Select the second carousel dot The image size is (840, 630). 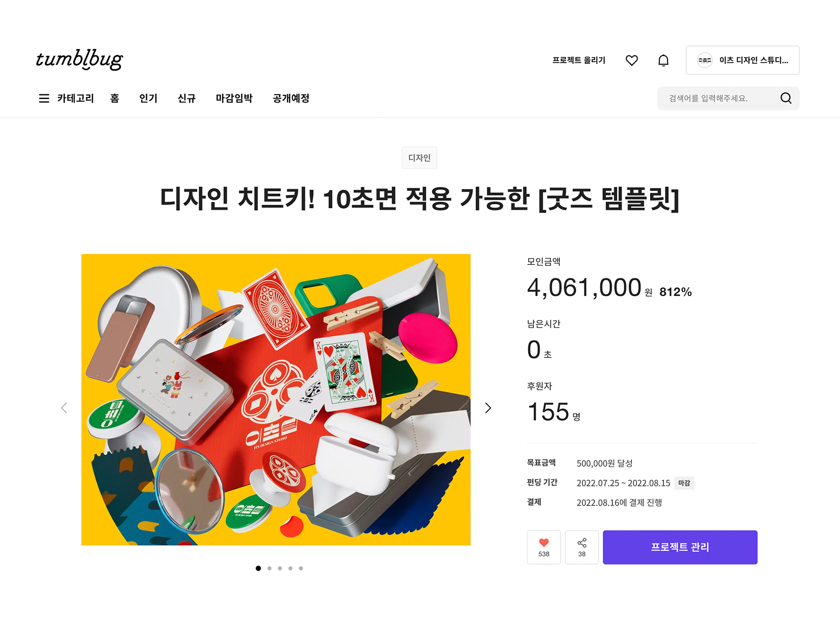[269, 568]
